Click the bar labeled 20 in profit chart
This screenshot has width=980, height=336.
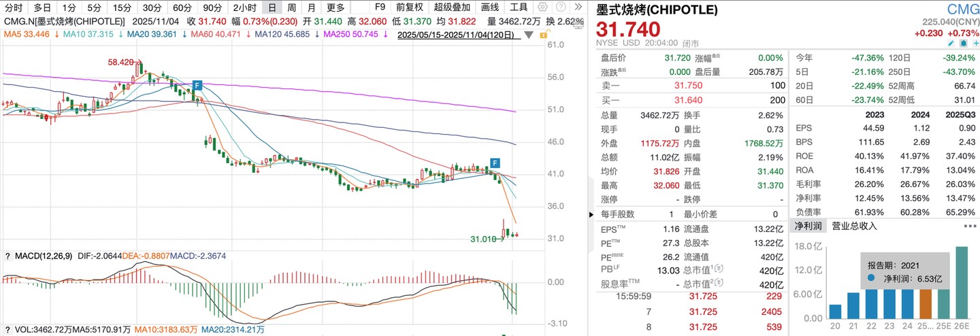pos(836,311)
